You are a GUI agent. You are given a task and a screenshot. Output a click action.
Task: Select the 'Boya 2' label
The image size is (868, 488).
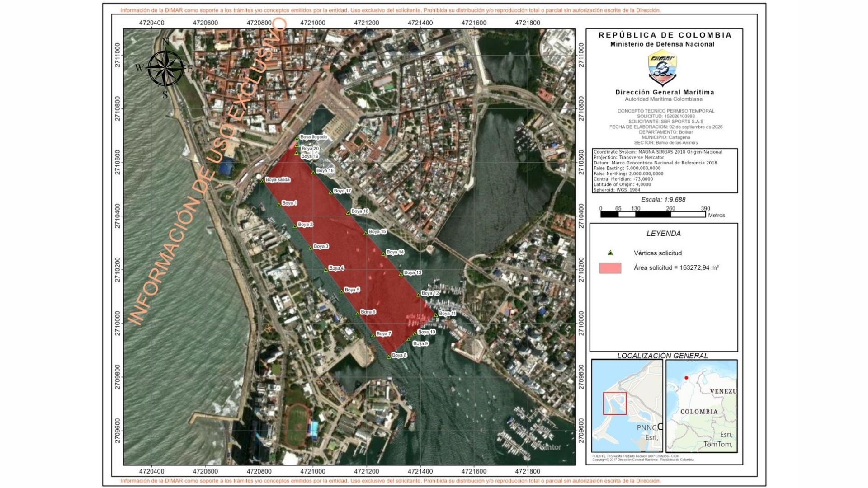pyautogui.click(x=305, y=225)
